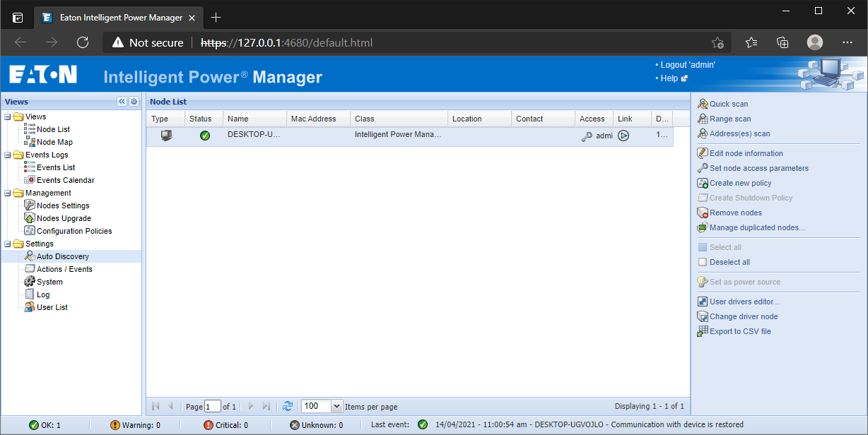The width and height of the screenshot is (868, 435).
Task: Open the Node Map view
Action: click(x=54, y=142)
